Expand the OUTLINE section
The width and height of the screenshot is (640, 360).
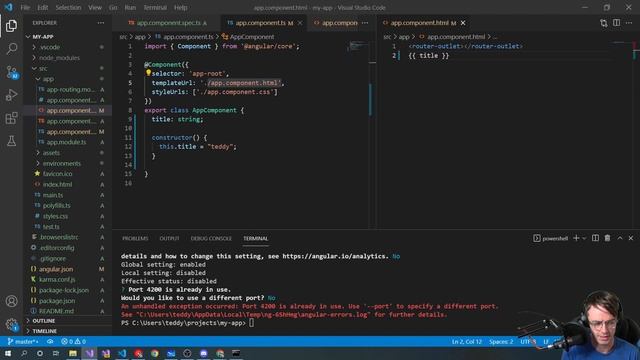point(43,321)
